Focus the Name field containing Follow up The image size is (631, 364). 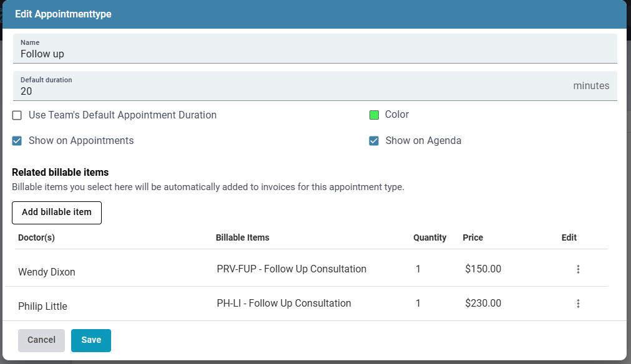tap(315, 54)
